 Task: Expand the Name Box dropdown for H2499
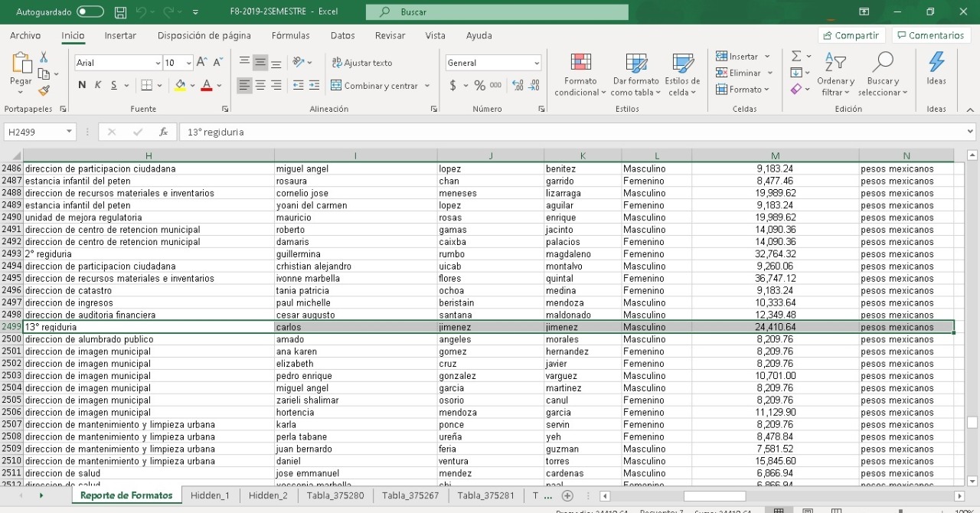pyautogui.click(x=69, y=132)
